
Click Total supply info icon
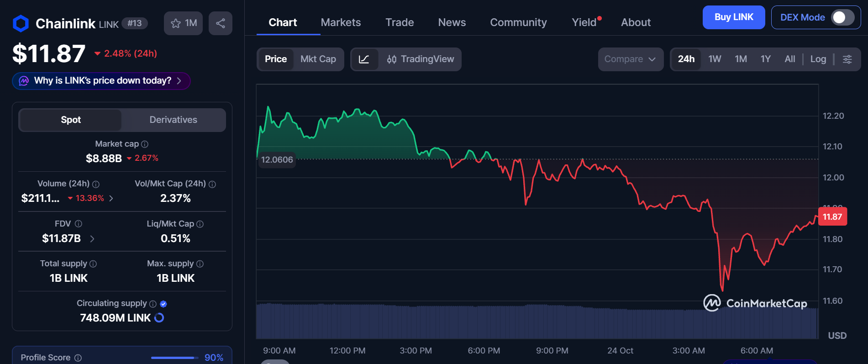93,264
